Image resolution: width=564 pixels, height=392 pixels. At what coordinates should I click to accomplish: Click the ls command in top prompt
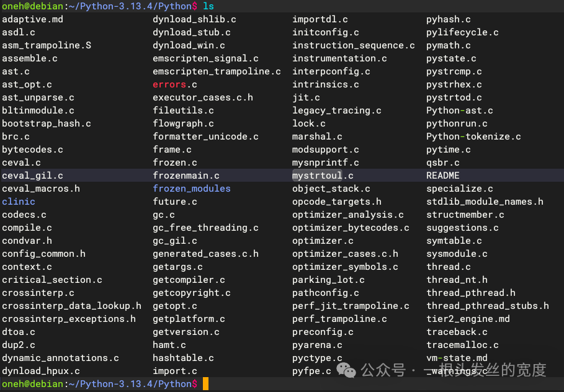coord(208,6)
